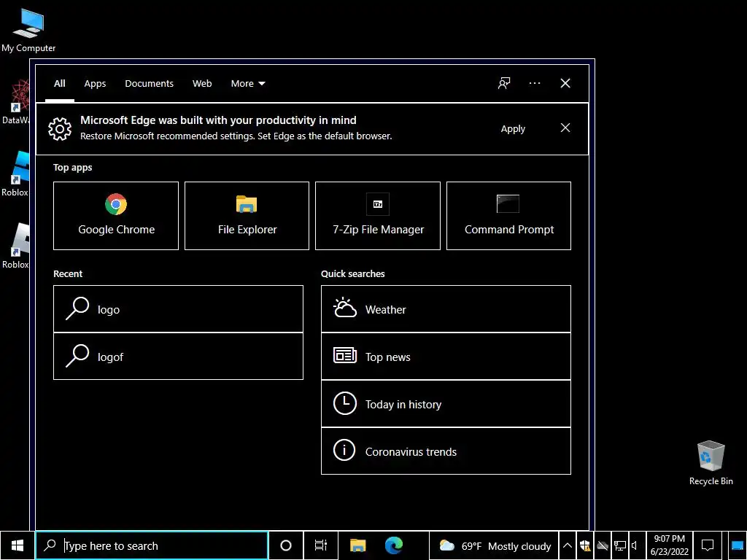Open the three-dots options menu
The image size is (747, 560).
pos(535,83)
